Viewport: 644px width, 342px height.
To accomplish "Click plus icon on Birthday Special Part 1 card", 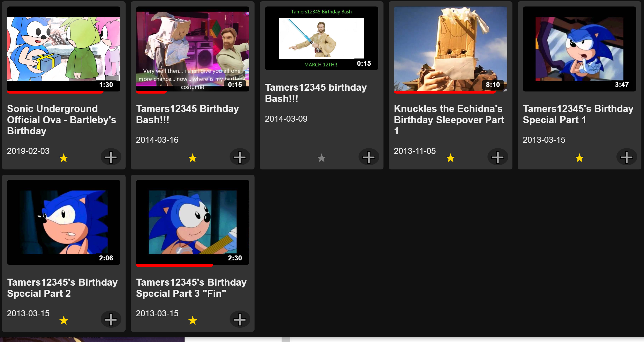I will coord(627,157).
